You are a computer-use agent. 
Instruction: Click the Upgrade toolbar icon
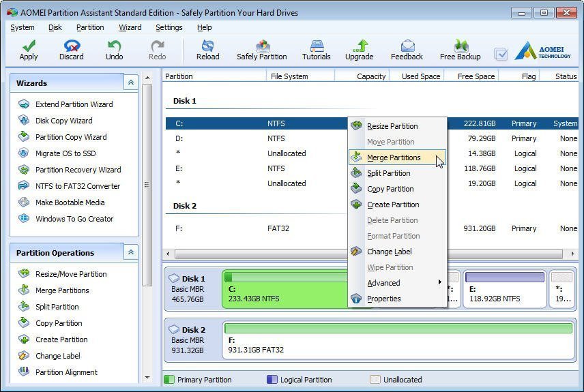click(360, 46)
